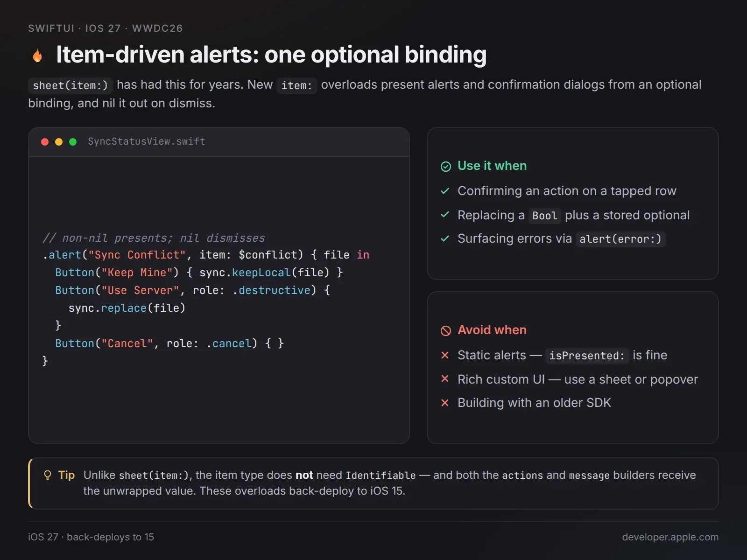747x560 pixels.
Task: Click the checkmark next to Surfacing errors
Action: tap(445, 238)
